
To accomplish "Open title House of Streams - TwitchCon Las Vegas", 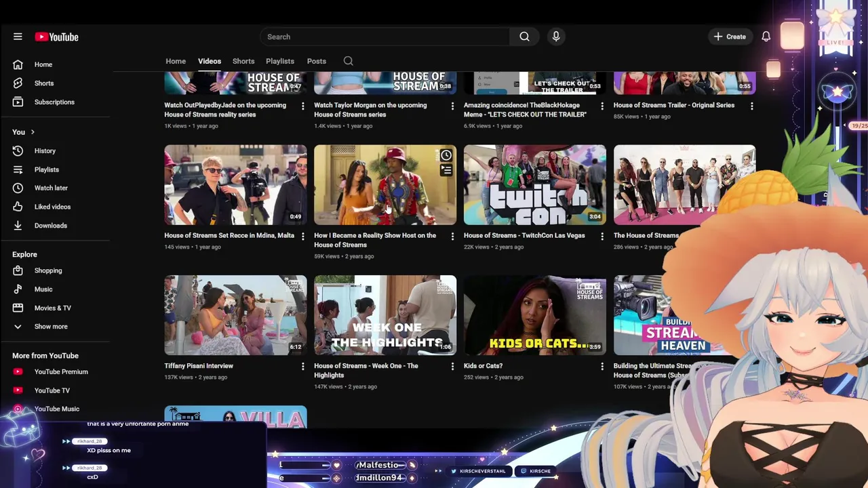I will [x=524, y=235].
